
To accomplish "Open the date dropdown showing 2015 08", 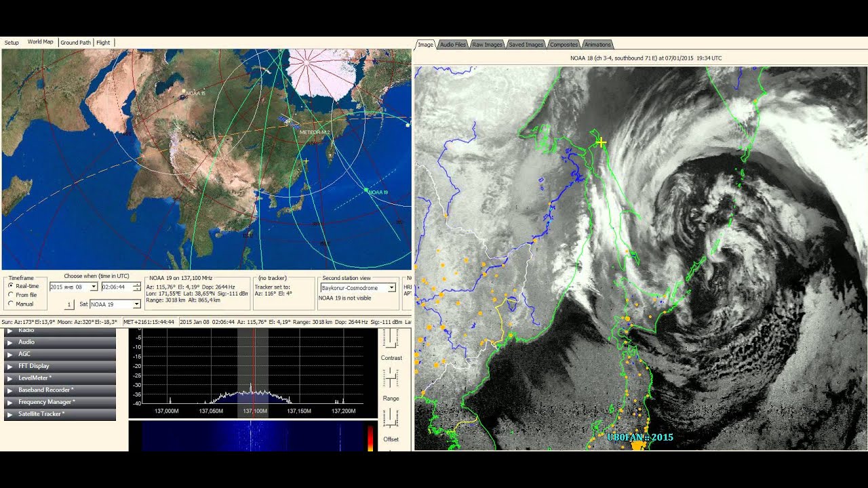I will (x=94, y=287).
